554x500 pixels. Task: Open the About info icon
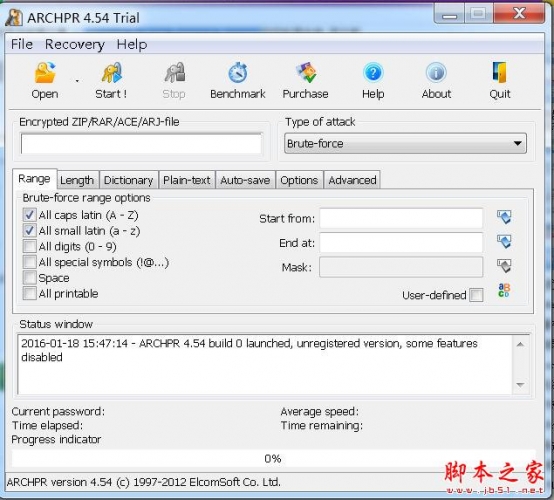[436, 72]
